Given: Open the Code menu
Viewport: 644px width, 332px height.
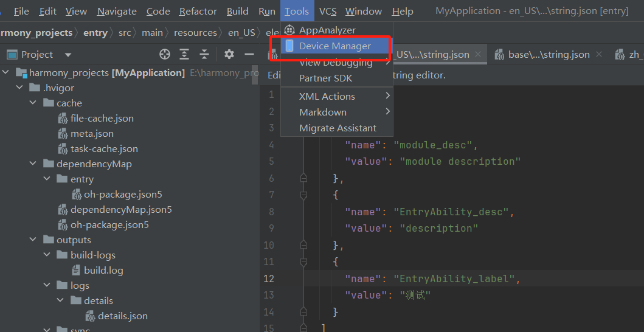Looking at the screenshot, I should coord(158,11).
